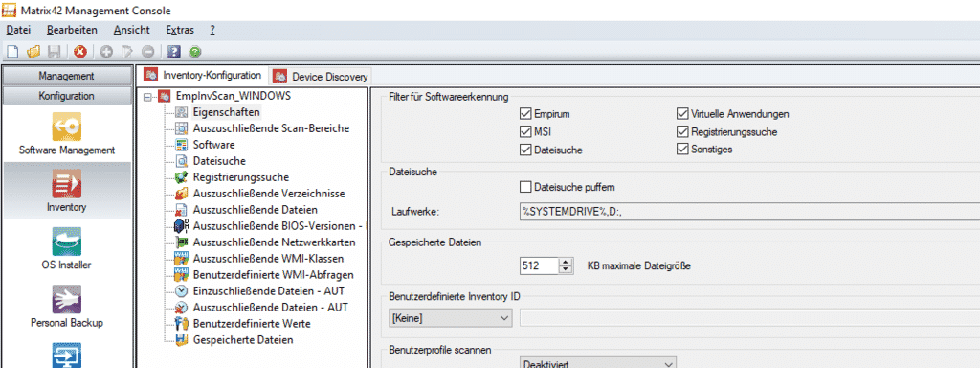
Task: Open the OS Installer sidebar icon
Action: point(67,241)
